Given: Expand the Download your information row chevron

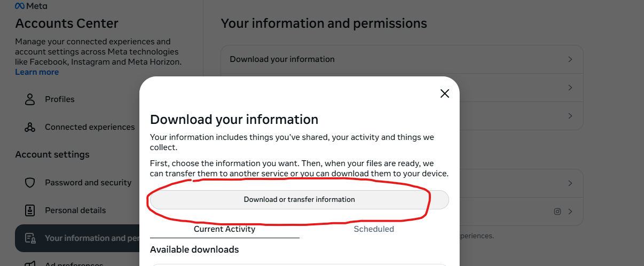Looking at the screenshot, I should [x=570, y=59].
